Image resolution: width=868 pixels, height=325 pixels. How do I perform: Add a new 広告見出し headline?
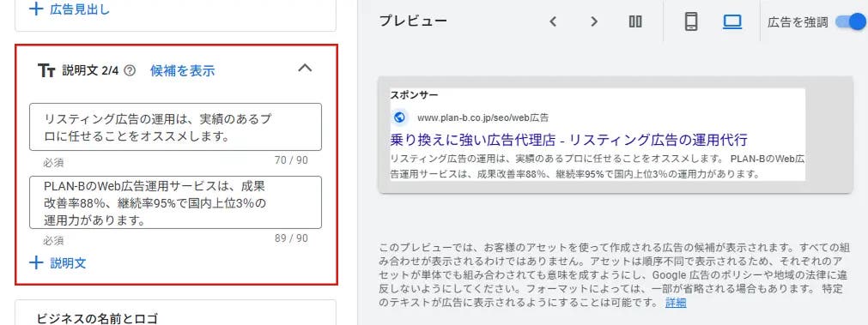pyautogui.click(x=70, y=9)
